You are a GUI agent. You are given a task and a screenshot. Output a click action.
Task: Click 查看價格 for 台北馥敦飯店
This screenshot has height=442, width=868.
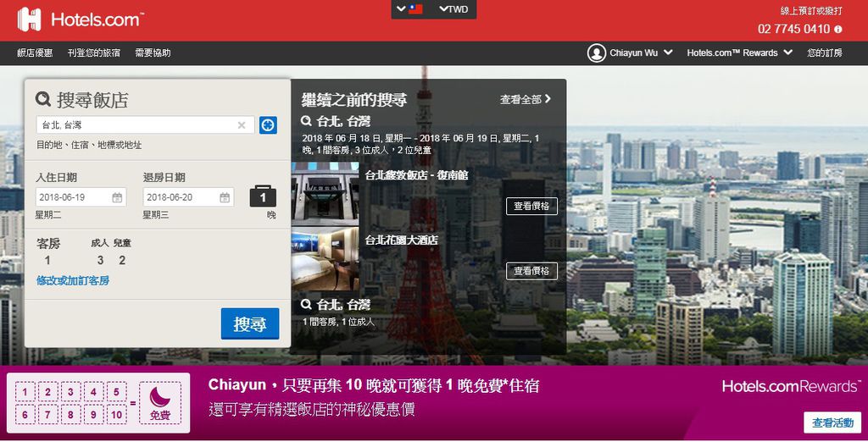[531, 206]
